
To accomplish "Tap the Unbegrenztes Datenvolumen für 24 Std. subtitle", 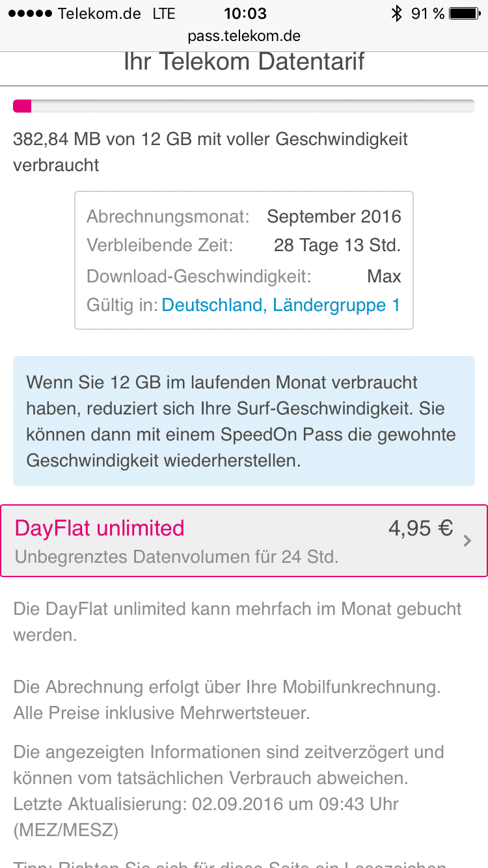I will click(x=176, y=558).
